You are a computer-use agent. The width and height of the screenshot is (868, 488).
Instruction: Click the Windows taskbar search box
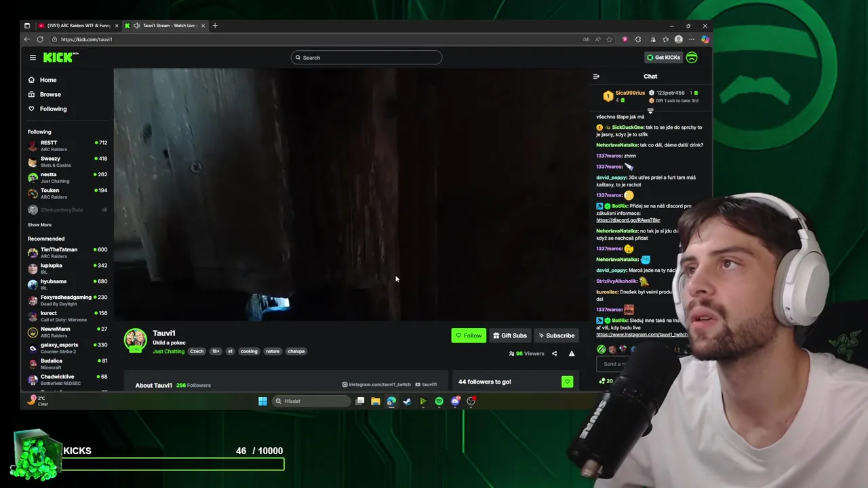[x=313, y=401]
